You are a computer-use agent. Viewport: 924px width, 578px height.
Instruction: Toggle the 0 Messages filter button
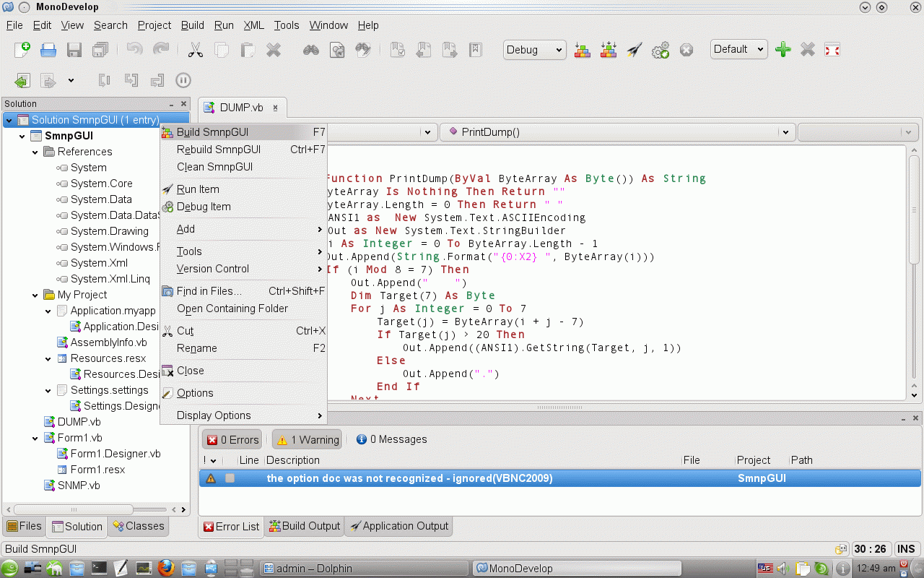391,439
